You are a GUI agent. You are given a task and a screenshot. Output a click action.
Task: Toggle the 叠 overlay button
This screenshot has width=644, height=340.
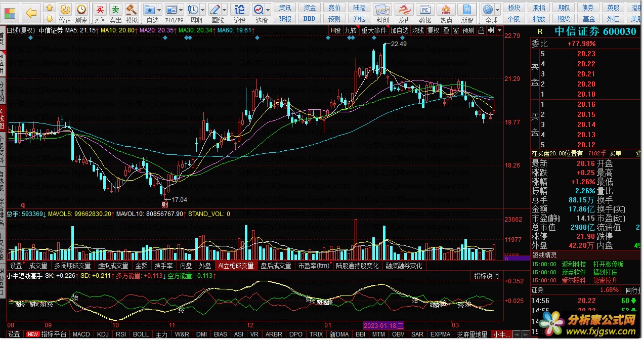click(446, 30)
